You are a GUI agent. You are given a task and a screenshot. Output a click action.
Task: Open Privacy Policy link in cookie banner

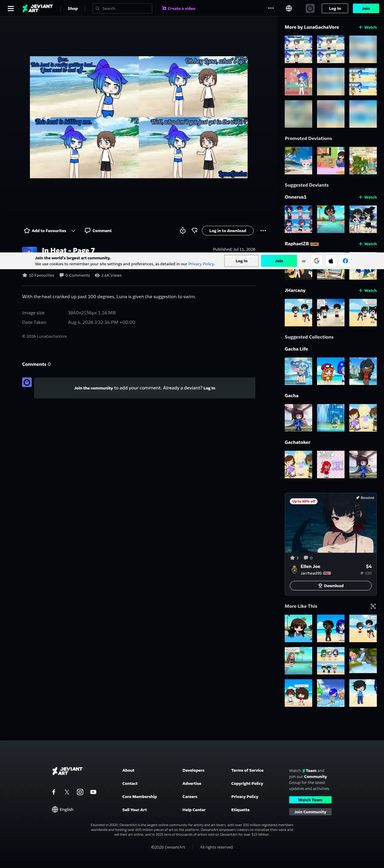pos(201,264)
